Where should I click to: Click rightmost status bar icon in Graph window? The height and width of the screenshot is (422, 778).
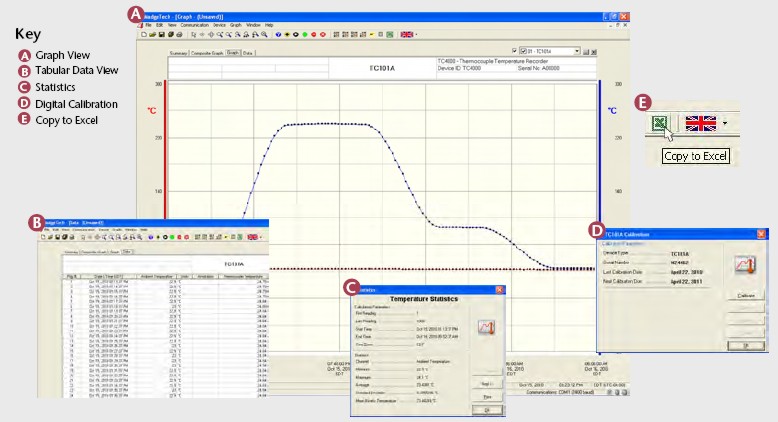coord(625,392)
